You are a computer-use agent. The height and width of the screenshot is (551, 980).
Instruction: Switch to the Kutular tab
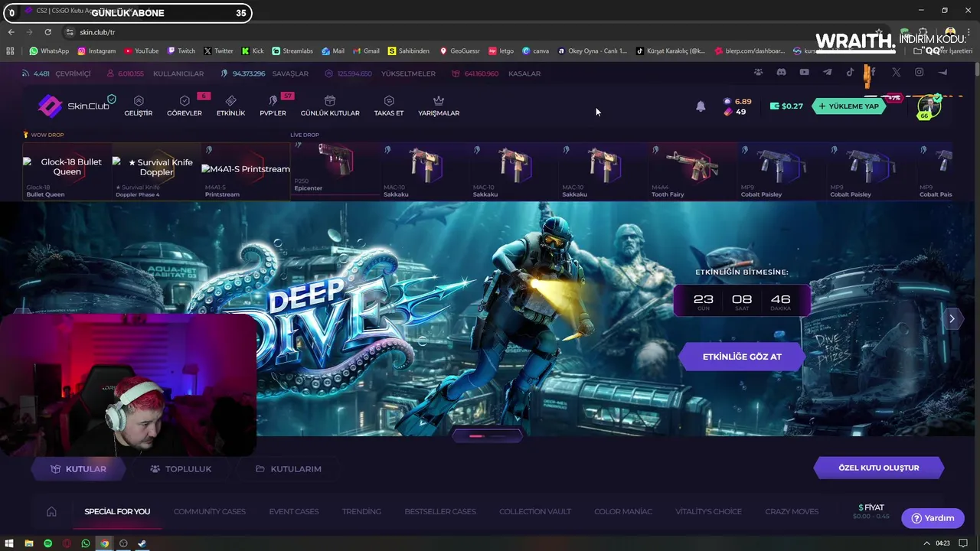click(x=78, y=468)
